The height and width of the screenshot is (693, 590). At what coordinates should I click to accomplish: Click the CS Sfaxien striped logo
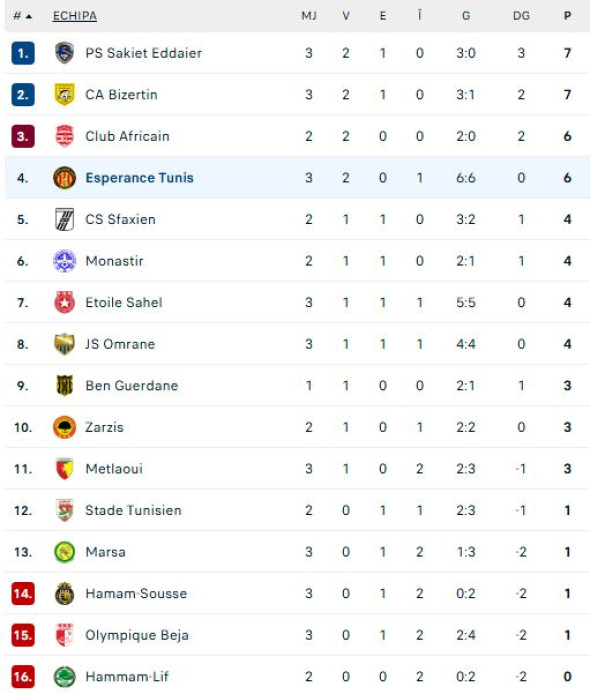tap(65, 219)
